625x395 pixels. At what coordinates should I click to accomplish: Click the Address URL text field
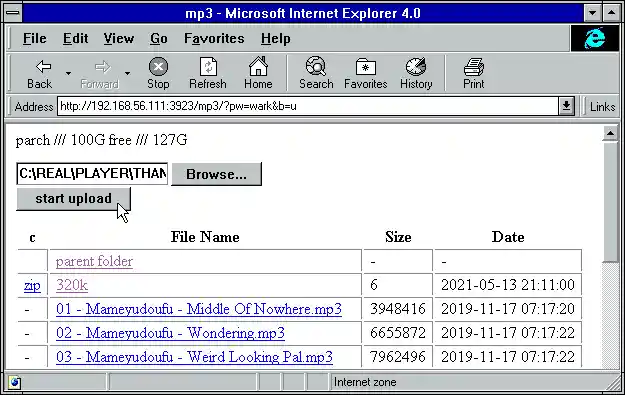308,106
